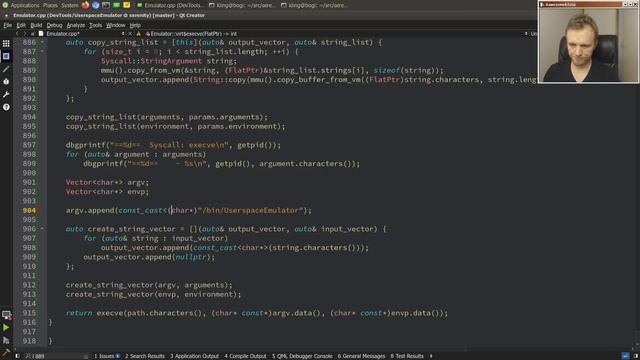This screenshot has height=360, width=640.
Task: Open the Tools menu
Action: (96, 25)
